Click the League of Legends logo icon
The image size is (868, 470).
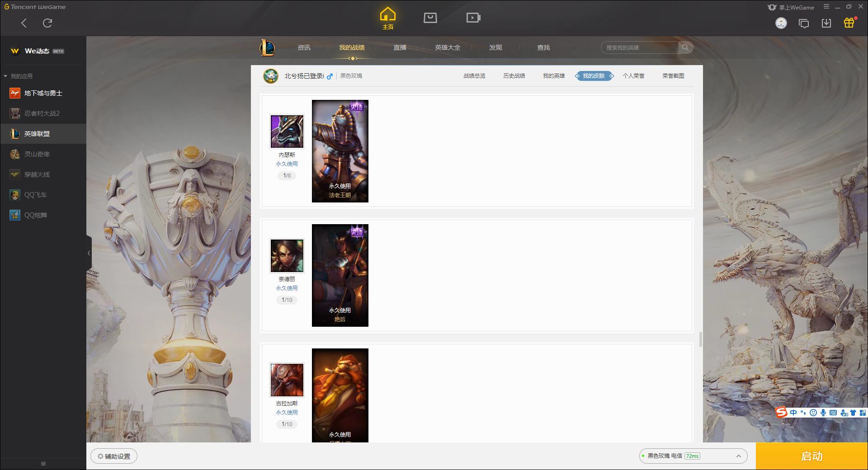[267, 47]
